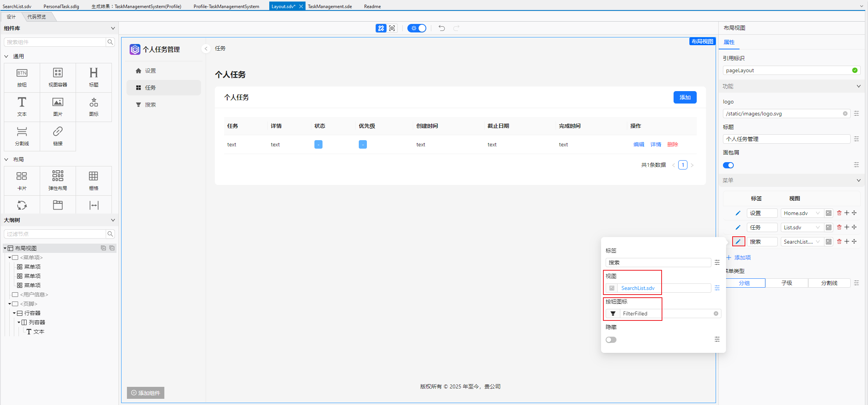Enable the 隐藏 toggle in the popup
This screenshot has width=868, height=405.
point(611,340)
